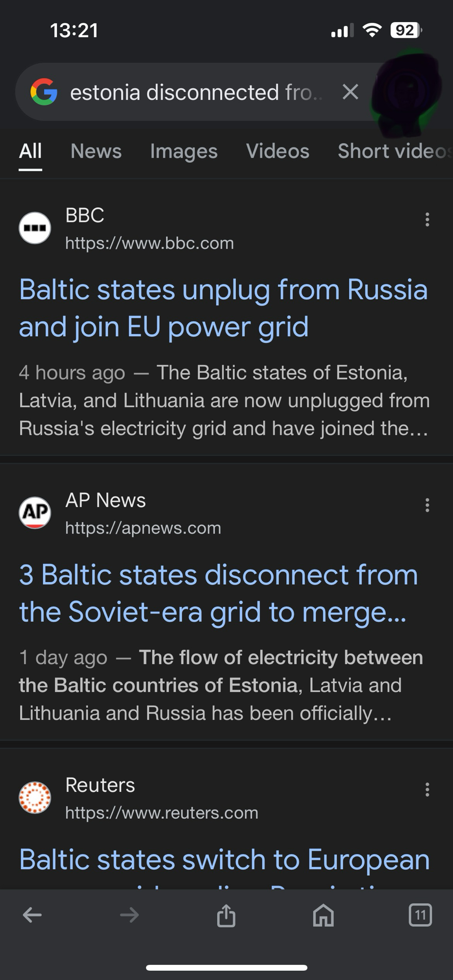Go forward with the right arrow
This screenshot has width=453, height=980.
point(129,915)
